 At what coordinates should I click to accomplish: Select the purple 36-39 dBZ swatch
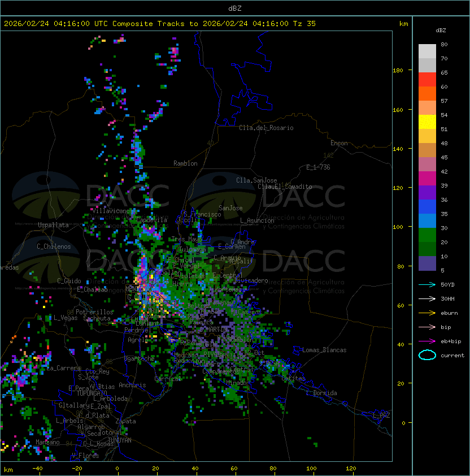click(x=427, y=193)
